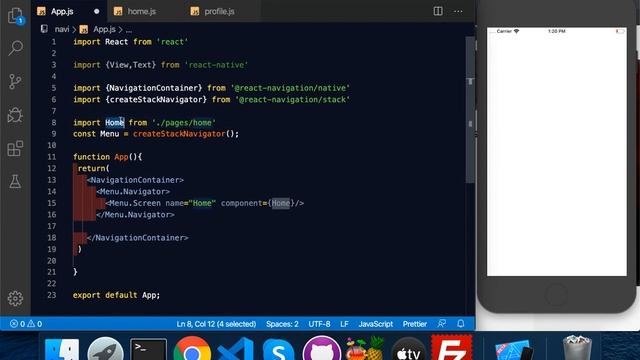Change indentation from Spaces: 2

tap(282, 324)
